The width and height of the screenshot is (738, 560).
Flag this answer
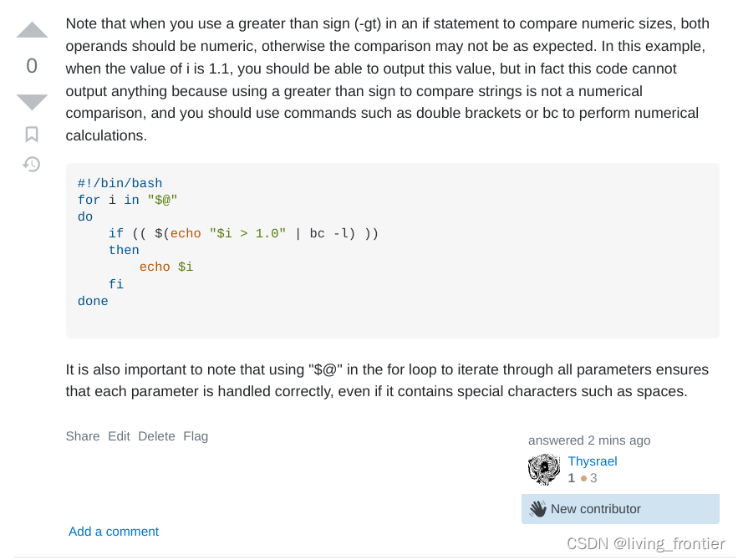click(x=196, y=436)
